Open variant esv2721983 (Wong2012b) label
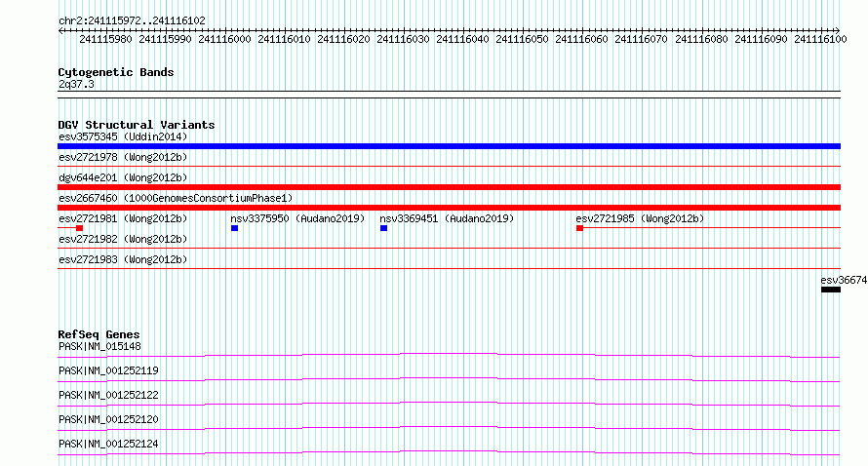Screen dimensions: 868x466 pos(123,259)
